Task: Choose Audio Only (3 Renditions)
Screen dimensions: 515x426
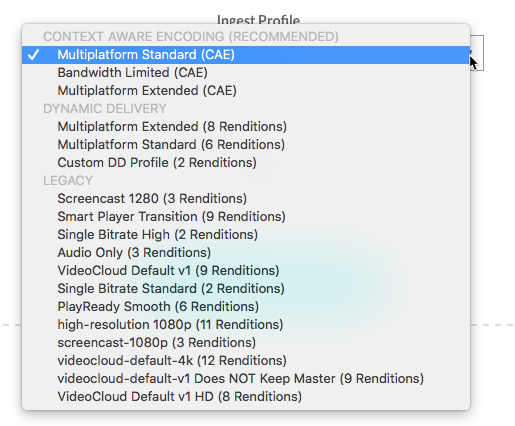Action: click(246, 253)
